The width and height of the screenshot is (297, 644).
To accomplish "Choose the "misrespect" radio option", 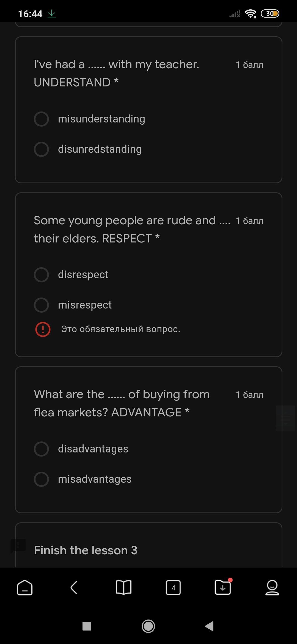I will [x=42, y=305].
